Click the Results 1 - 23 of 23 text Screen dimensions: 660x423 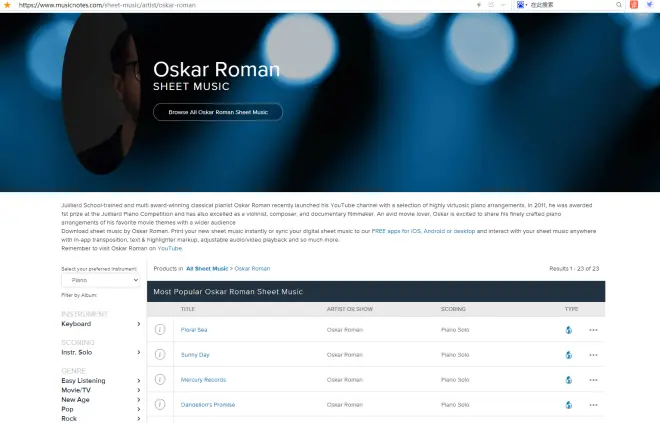574,269
